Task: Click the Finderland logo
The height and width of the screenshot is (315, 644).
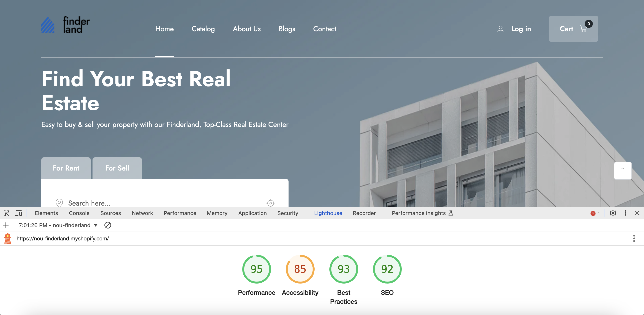Action: [x=66, y=25]
